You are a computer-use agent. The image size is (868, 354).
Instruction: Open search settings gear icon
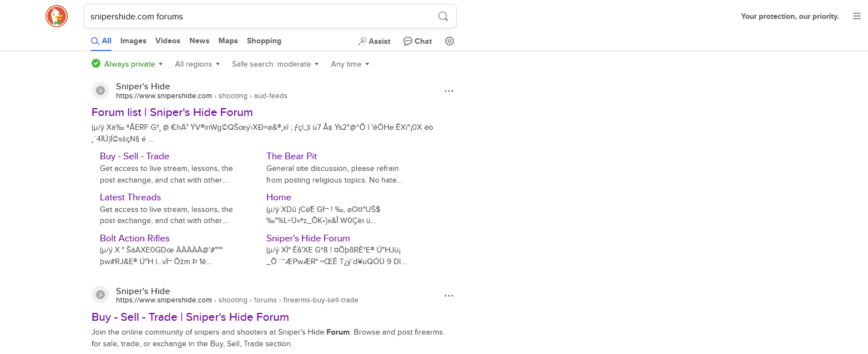(450, 41)
